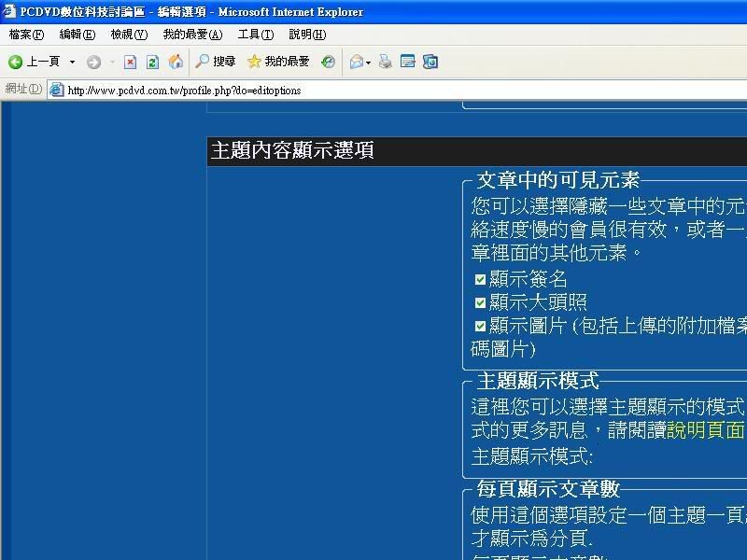Uncheck the 顯示圖片 checkbox

click(481, 326)
